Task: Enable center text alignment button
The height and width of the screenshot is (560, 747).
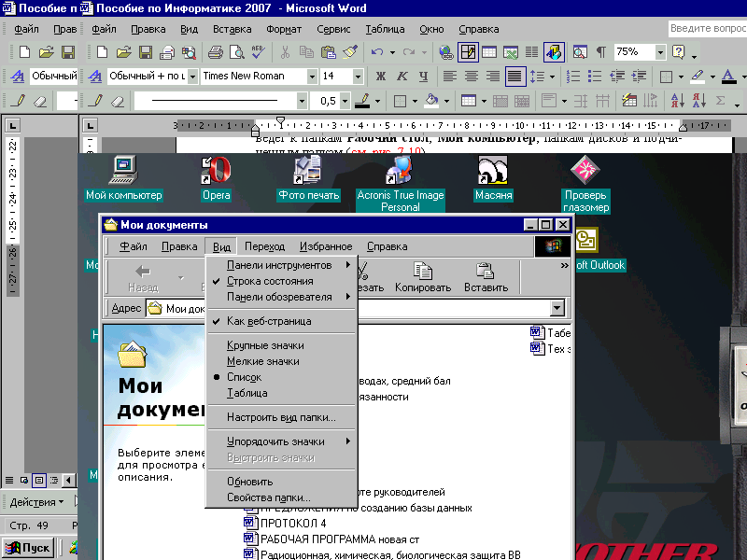Action: pos(472,77)
